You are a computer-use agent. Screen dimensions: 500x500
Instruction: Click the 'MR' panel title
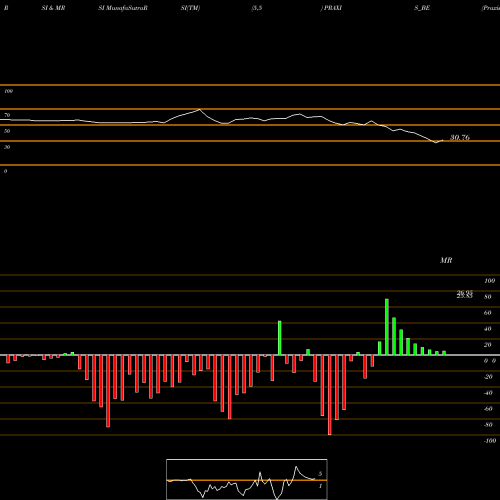[446, 260]
